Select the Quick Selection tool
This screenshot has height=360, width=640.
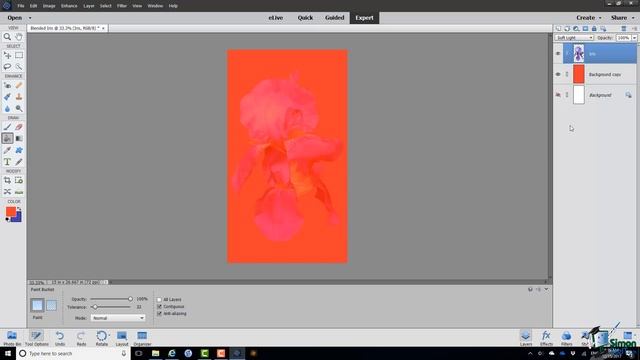point(19,67)
